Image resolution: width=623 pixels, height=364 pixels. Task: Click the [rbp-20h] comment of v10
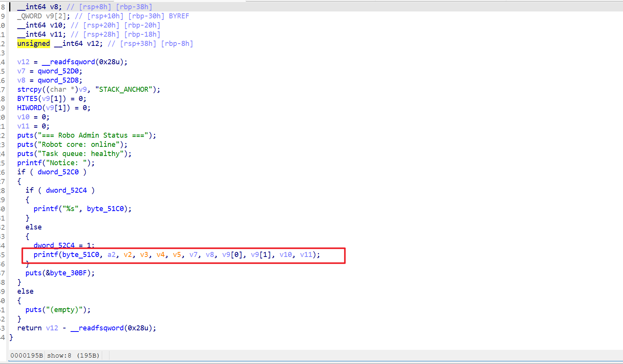pyautogui.click(x=142, y=25)
